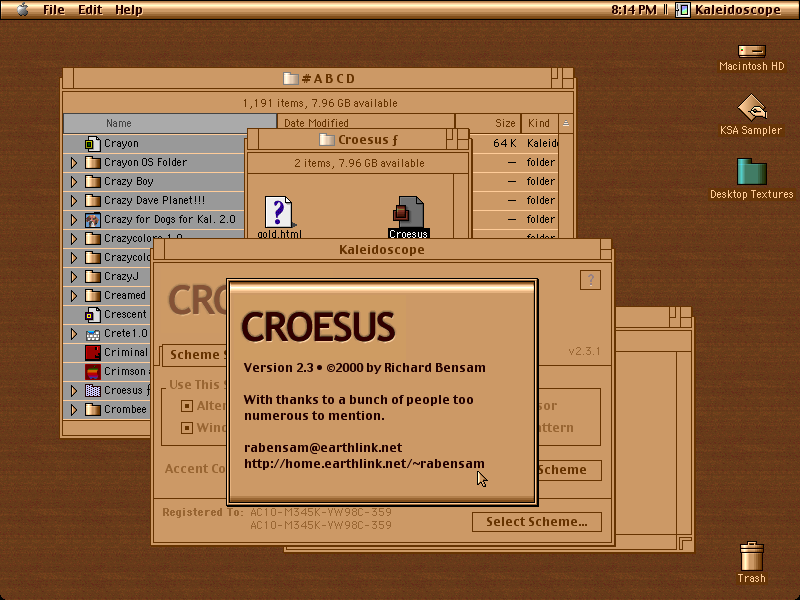Click the '64 K' size cell for Crayon
The height and width of the screenshot is (600, 800).
(x=505, y=143)
